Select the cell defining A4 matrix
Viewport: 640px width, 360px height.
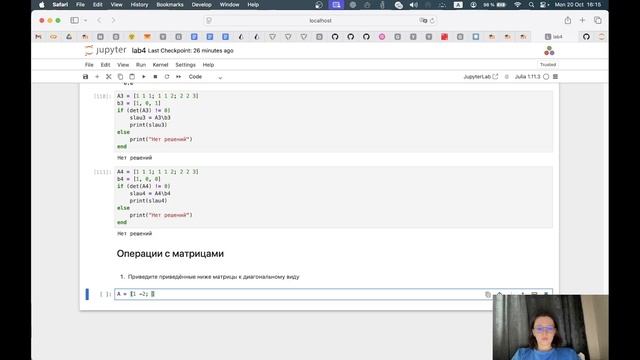[x=333, y=197]
